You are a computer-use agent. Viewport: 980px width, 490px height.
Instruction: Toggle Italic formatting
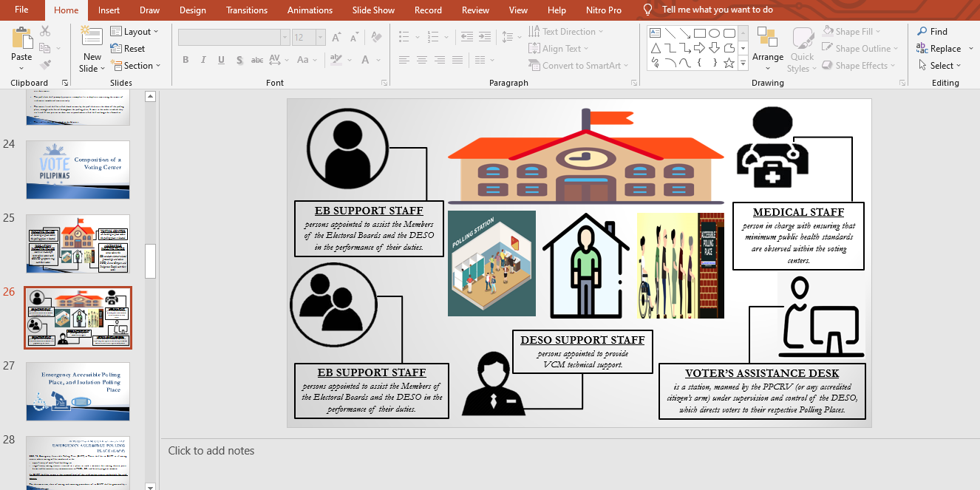point(203,60)
